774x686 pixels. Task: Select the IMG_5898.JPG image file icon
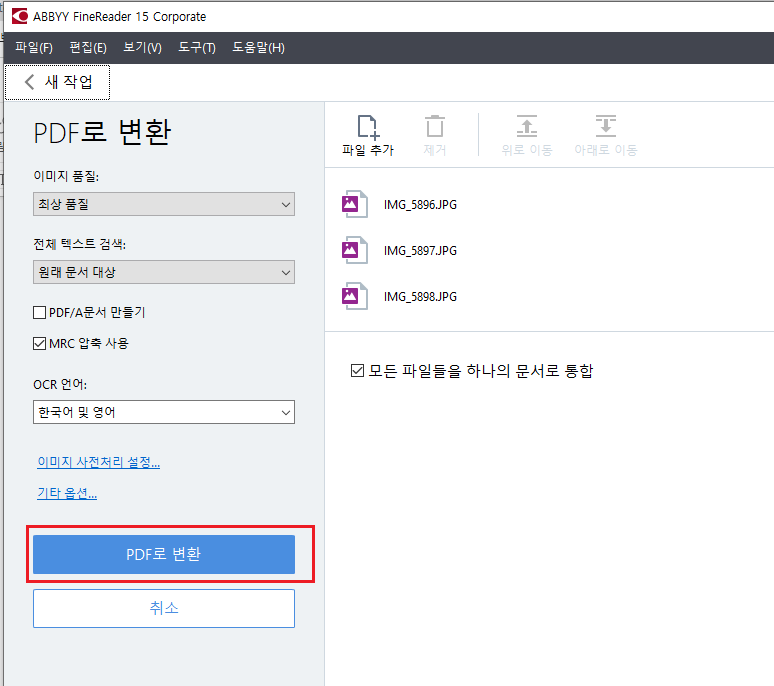[x=355, y=296]
